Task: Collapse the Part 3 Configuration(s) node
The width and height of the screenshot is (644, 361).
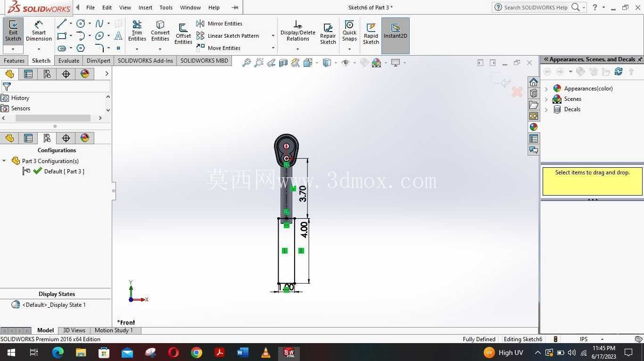Action: (x=4, y=161)
